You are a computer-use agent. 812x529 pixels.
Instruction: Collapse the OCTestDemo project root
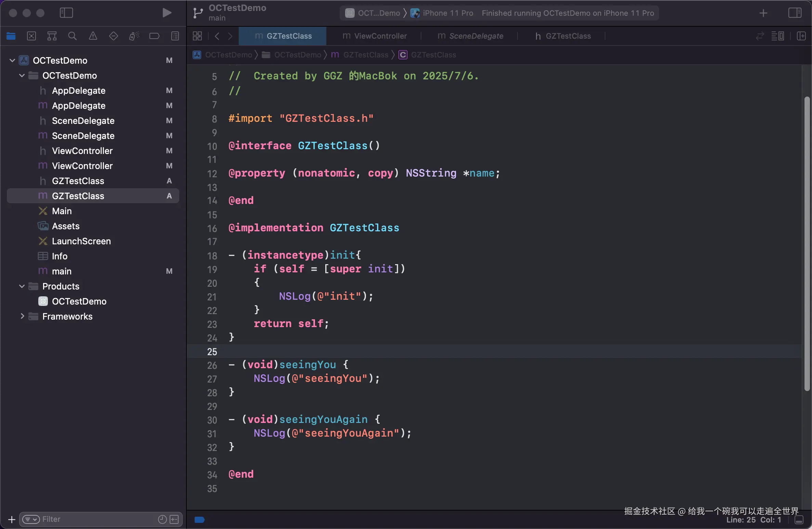[12, 61]
